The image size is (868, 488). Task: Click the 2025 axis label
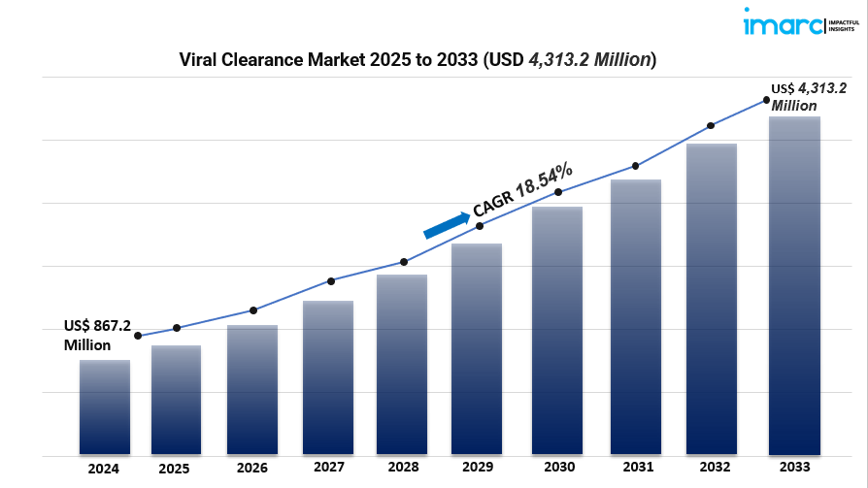tap(174, 469)
